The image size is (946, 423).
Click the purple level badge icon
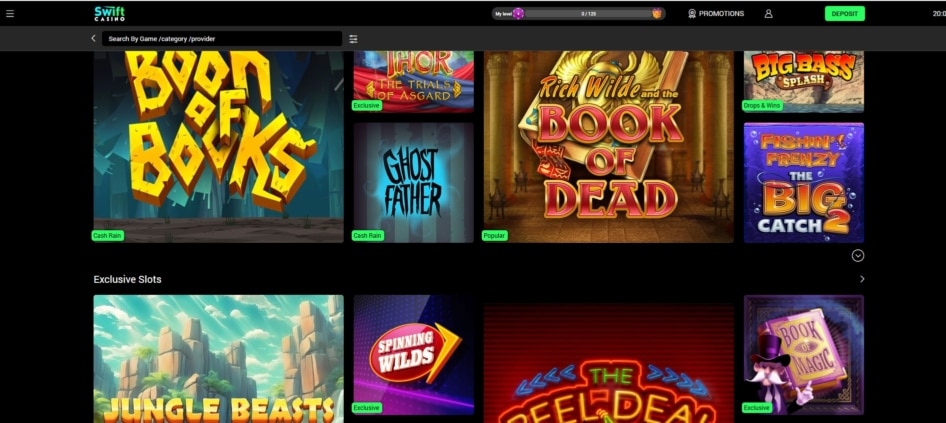[x=518, y=14]
